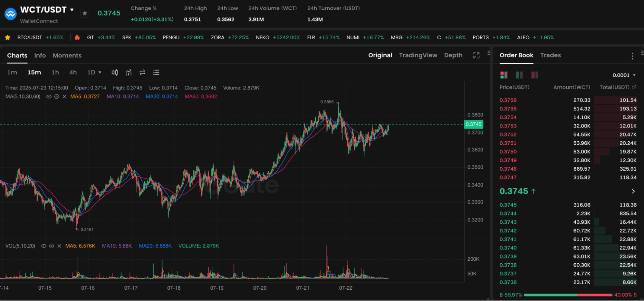Expand order book with right chevron

point(633,191)
